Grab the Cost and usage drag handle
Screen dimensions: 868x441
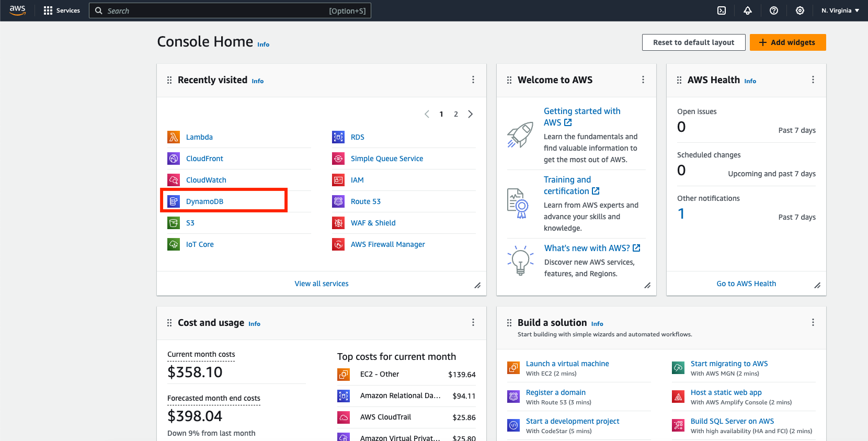click(169, 323)
